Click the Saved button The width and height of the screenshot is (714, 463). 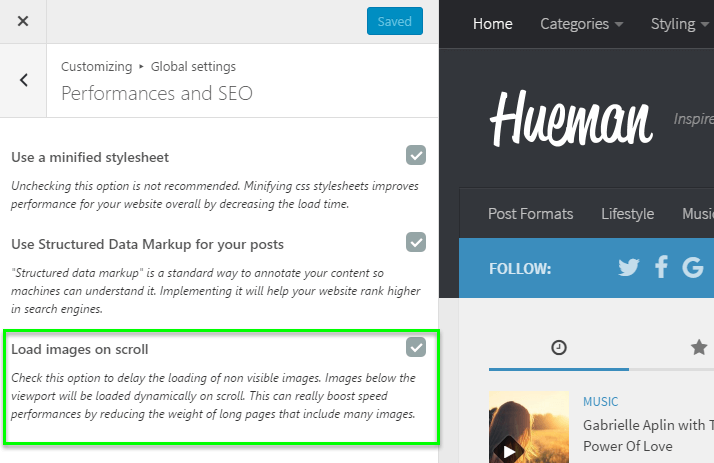tap(395, 21)
